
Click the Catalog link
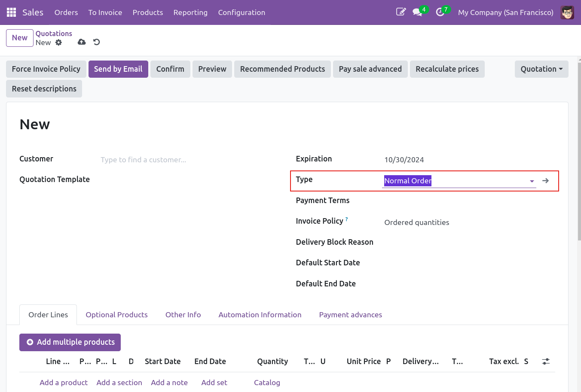[267, 383]
